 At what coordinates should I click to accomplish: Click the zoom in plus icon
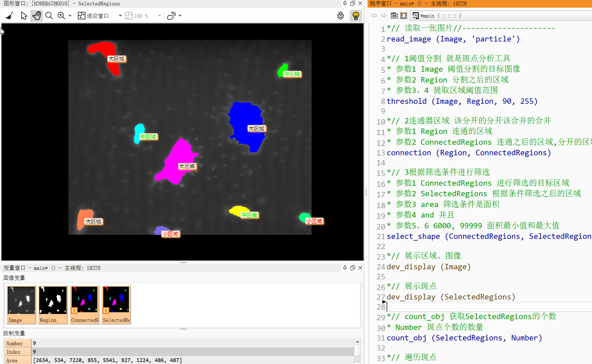click(x=61, y=16)
